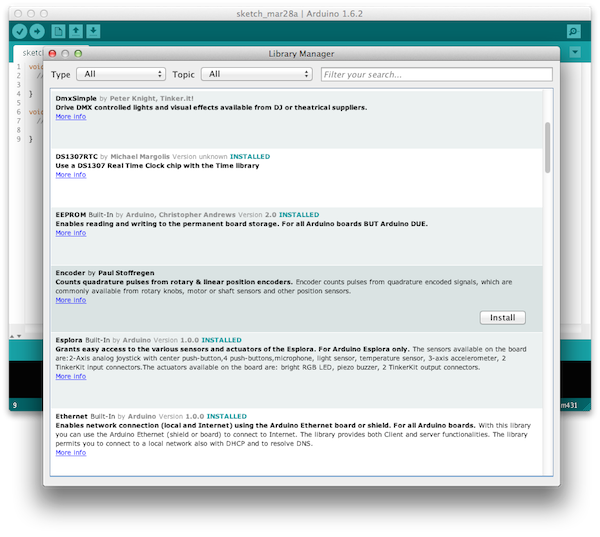Open More info link for DS1307RTC
This screenshot has width=600, height=537.
pyautogui.click(x=71, y=175)
